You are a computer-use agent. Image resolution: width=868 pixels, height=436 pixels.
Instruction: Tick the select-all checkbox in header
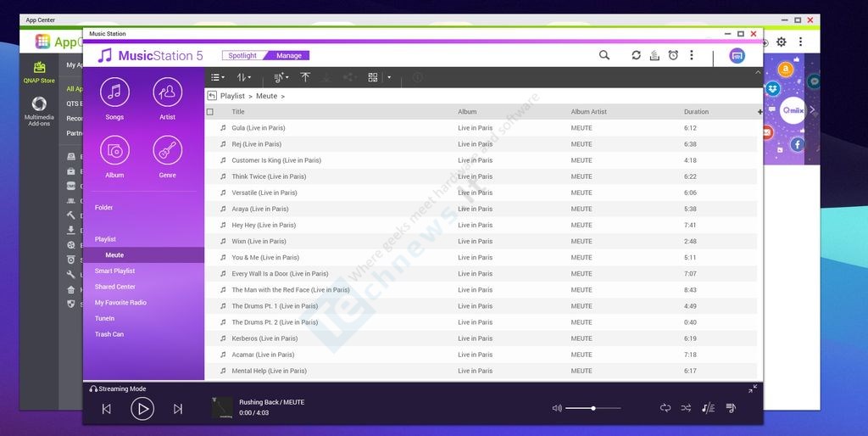click(x=210, y=112)
